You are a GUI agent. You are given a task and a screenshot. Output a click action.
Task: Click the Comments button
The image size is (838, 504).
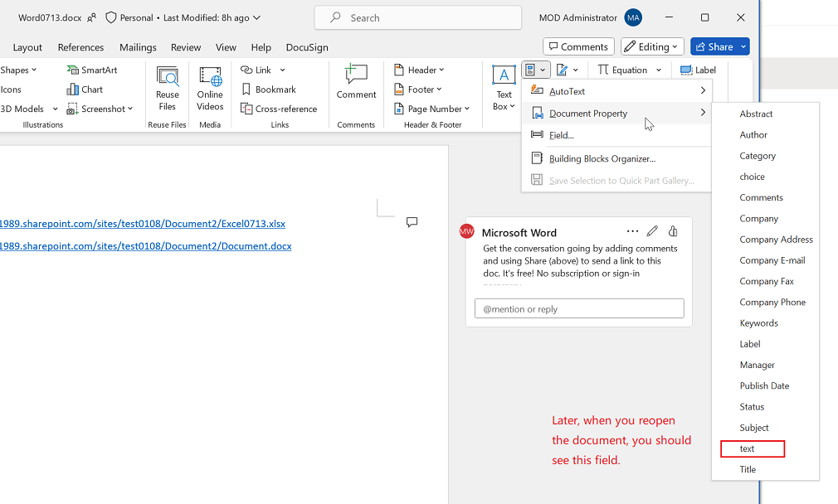pyautogui.click(x=578, y=47)
